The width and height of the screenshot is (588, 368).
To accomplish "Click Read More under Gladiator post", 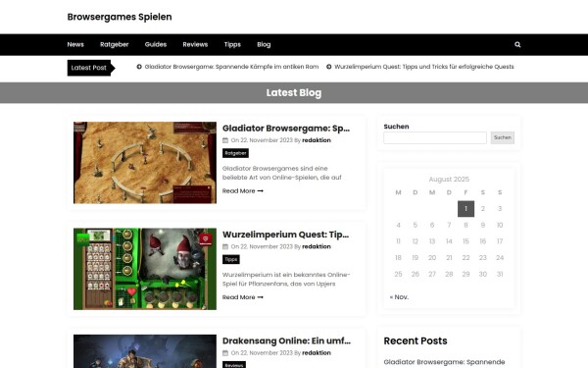I will (x=243, y=191).
